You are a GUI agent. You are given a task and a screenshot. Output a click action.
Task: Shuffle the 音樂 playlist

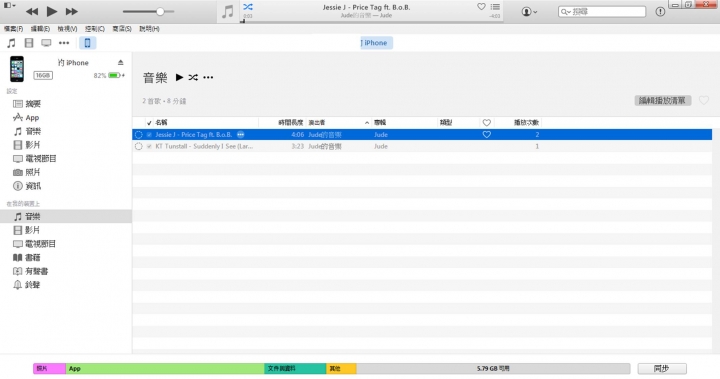(193, 77)
